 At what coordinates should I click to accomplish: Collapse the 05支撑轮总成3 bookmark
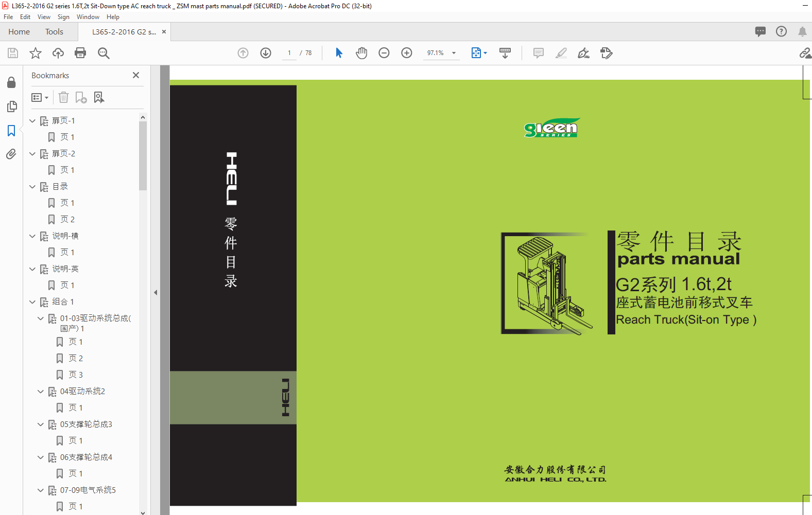pos(41,424)
